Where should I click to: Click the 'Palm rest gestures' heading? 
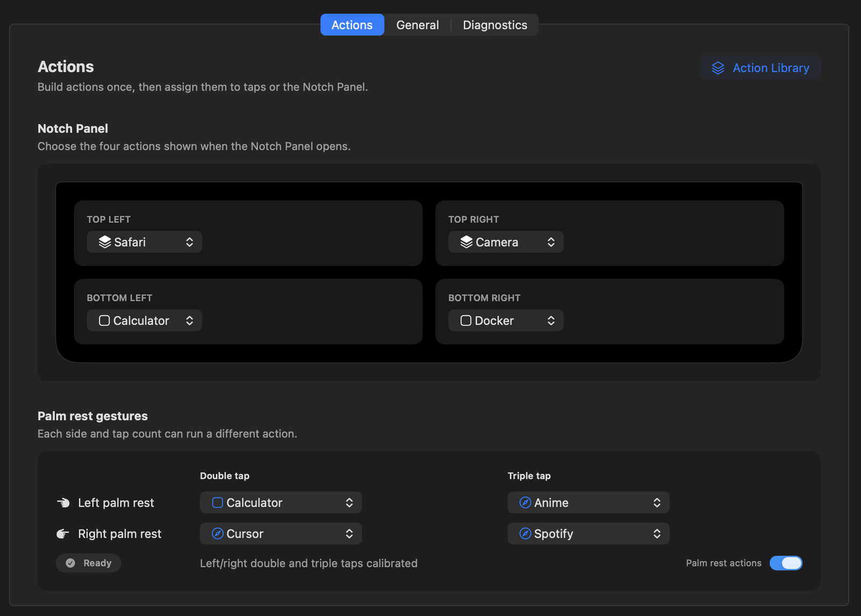(x=93, y=416)
